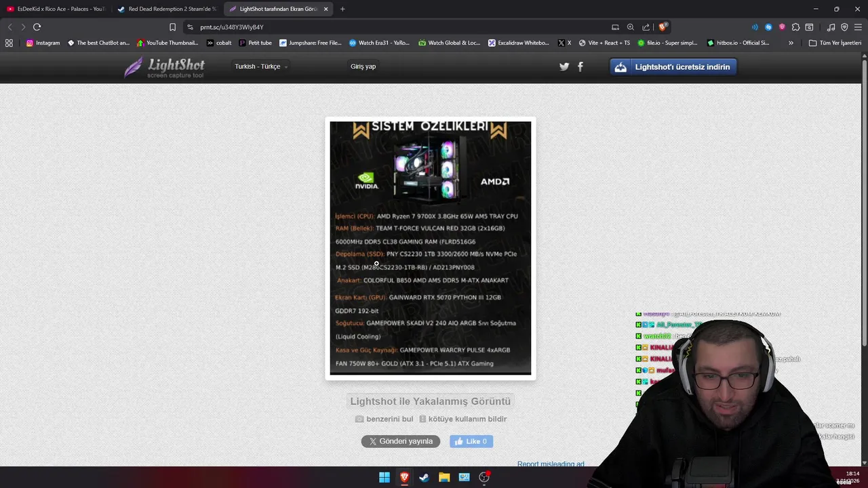
Task: Open the Turkish - Türkçe language dropdown
Action: [261, 66]
